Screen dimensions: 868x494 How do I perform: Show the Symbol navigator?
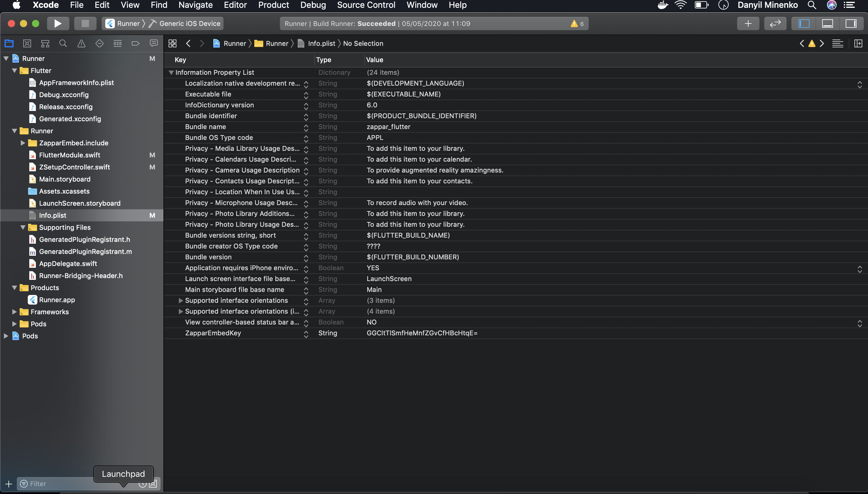pyautogui.click(x=45, y=43)
